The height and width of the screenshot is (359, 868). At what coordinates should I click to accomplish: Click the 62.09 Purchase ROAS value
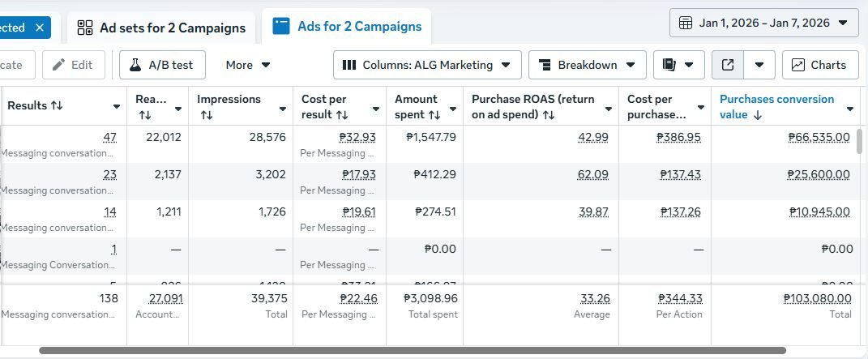point(593,174)
